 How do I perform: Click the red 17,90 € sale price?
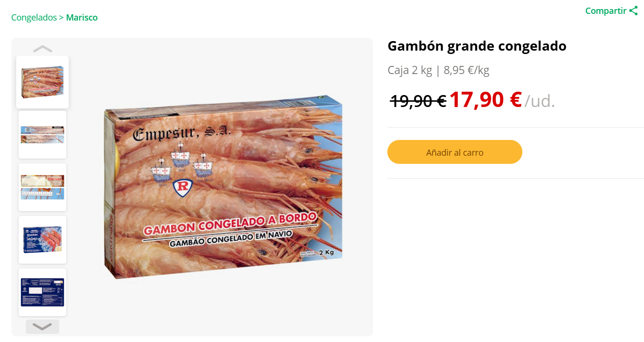(x=485, y=100)
